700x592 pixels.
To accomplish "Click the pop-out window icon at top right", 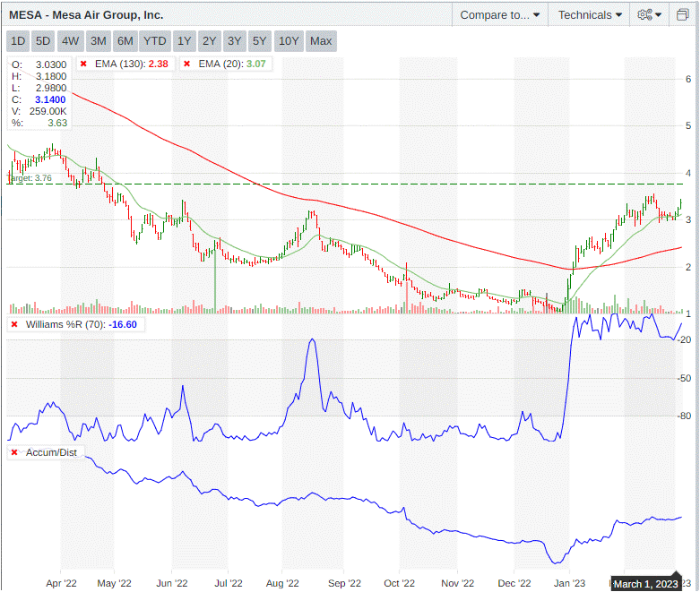I will point(683,14).
